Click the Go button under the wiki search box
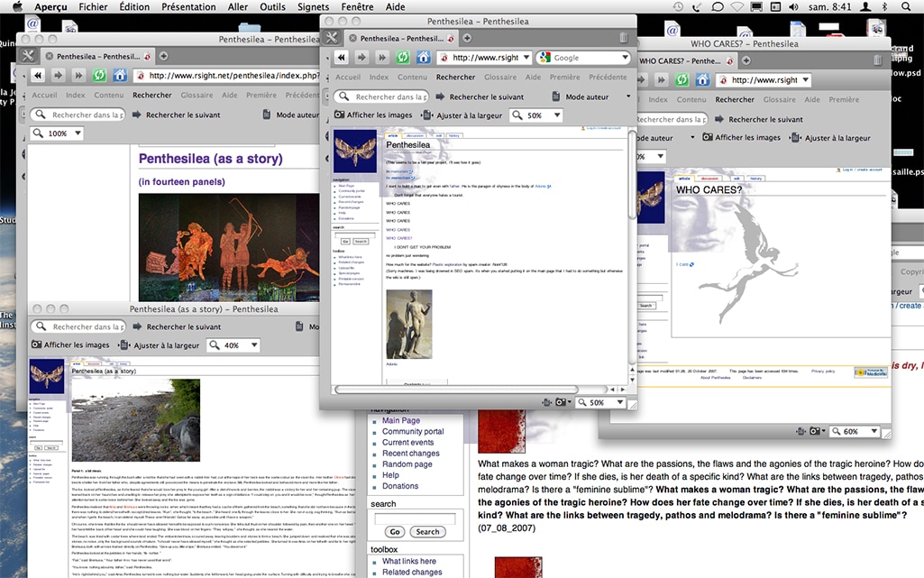924x578 pixels. (395, 531)
